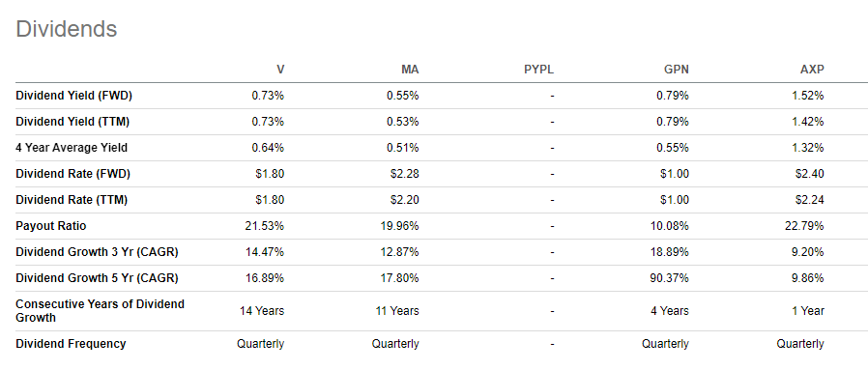Viewport: 868px width, 370px height.
Task: Open the AXP ticker header
Action: tap(812, 70)
